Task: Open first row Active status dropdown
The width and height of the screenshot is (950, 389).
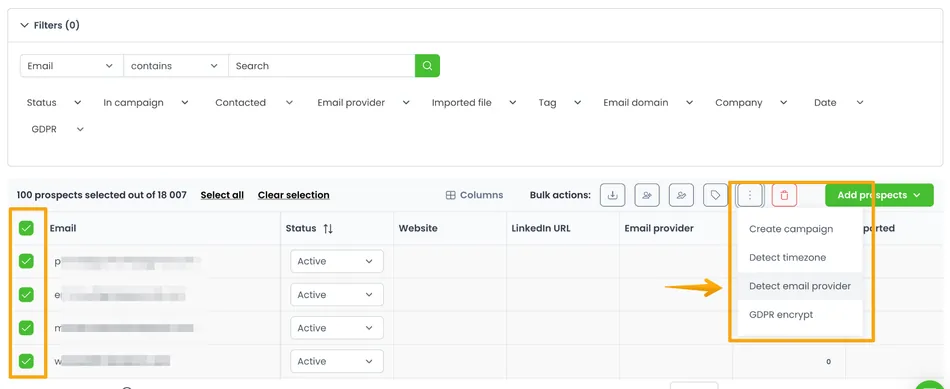Action: (x=337, y=261)
